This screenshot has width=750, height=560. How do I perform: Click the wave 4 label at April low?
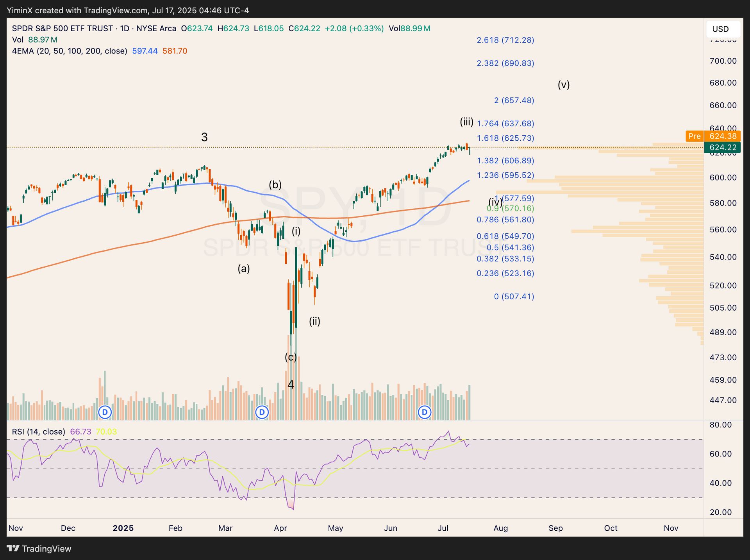(x=291, y=385)
